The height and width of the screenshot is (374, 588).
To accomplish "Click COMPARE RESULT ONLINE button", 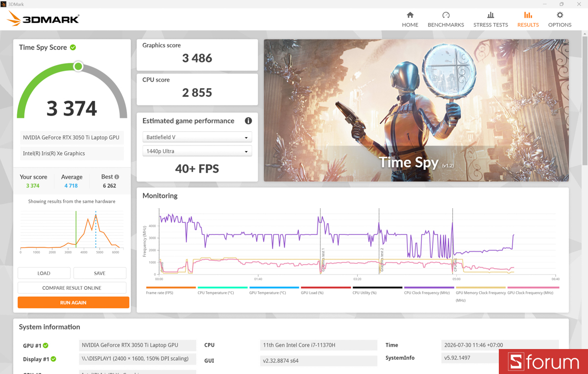I will [72, 288].
